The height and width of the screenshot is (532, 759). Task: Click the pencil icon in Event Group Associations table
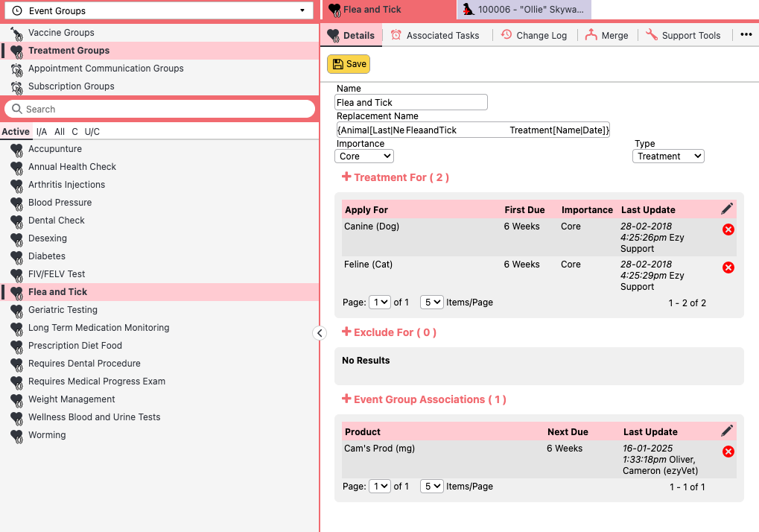(727, 431)
